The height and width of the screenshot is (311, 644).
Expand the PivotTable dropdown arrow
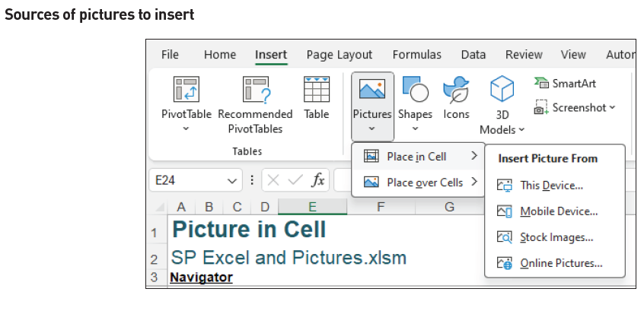186,129
